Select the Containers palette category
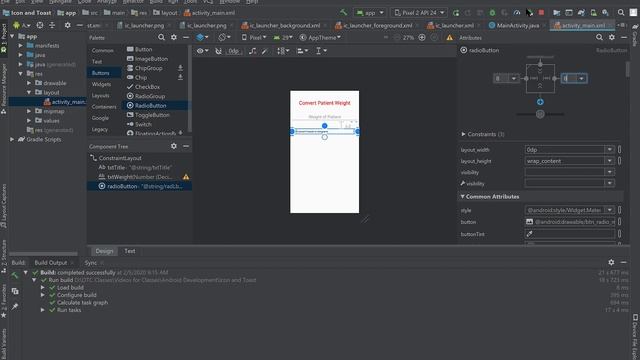 104,107
